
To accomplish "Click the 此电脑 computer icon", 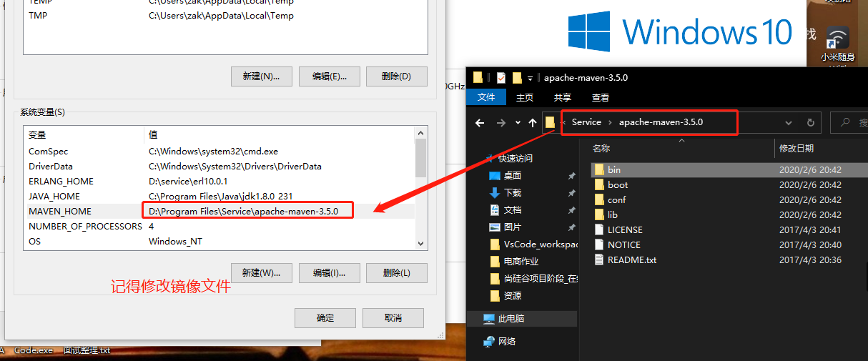I will (489, 319).
